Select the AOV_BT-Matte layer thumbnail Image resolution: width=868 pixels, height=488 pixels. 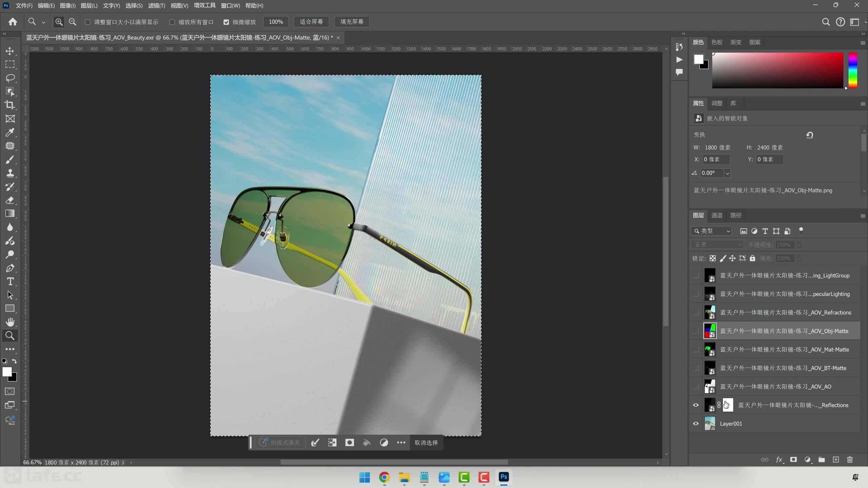click(x=710, y=368)
